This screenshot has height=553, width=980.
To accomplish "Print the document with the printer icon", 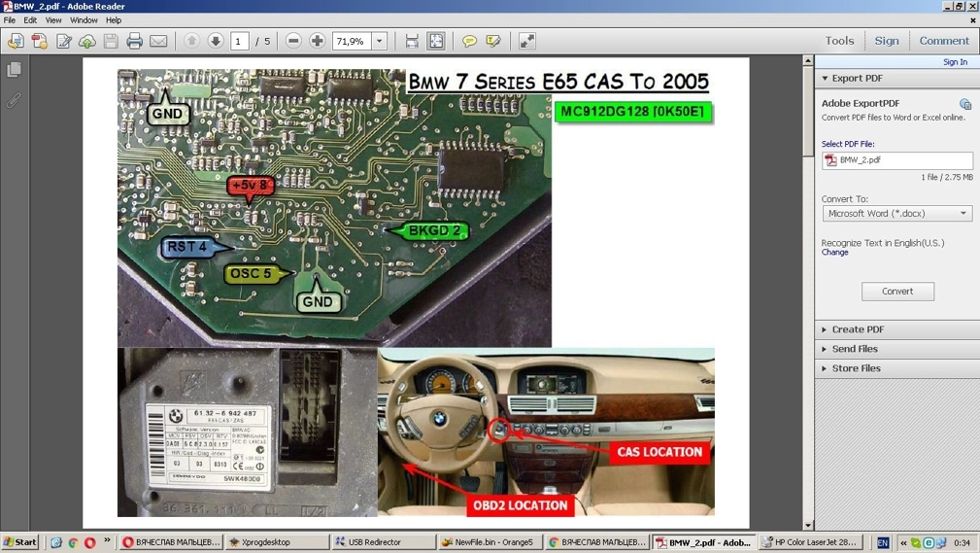I will pos(134,41).
